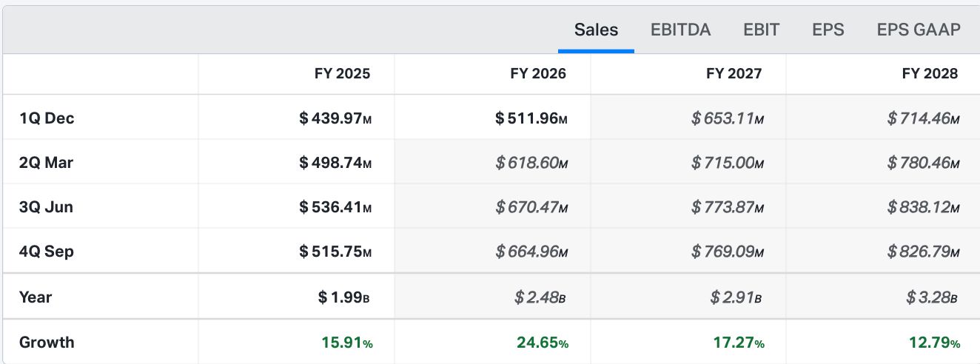Click the Growth row label
The image size is (980, 364).
[x=47, y=342]
